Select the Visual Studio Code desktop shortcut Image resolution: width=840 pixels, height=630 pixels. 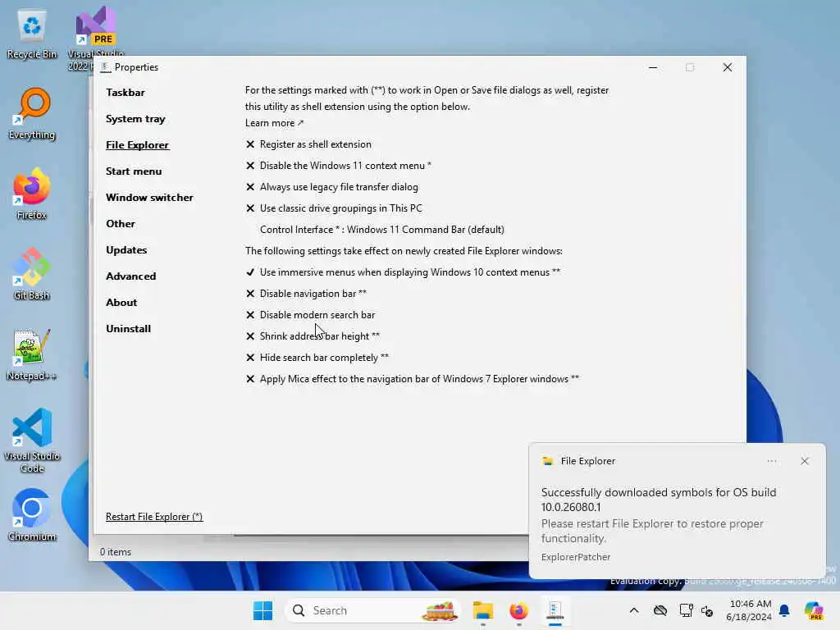[x=32, y=441]
